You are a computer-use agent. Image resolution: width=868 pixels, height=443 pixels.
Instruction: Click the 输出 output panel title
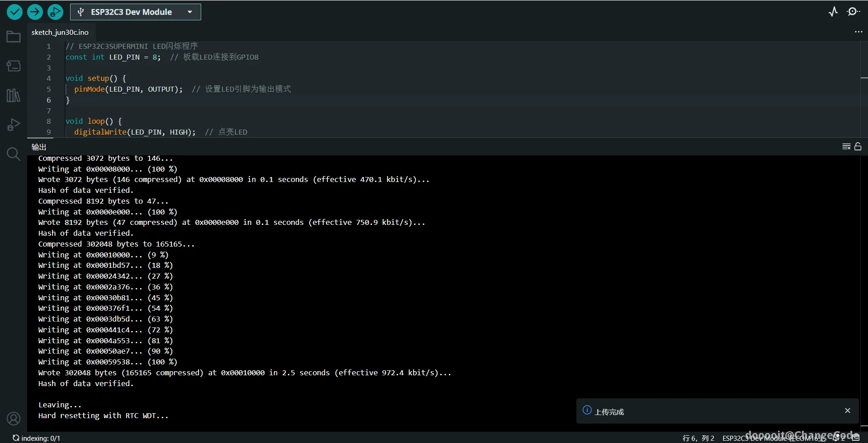[x=39, y=147]
